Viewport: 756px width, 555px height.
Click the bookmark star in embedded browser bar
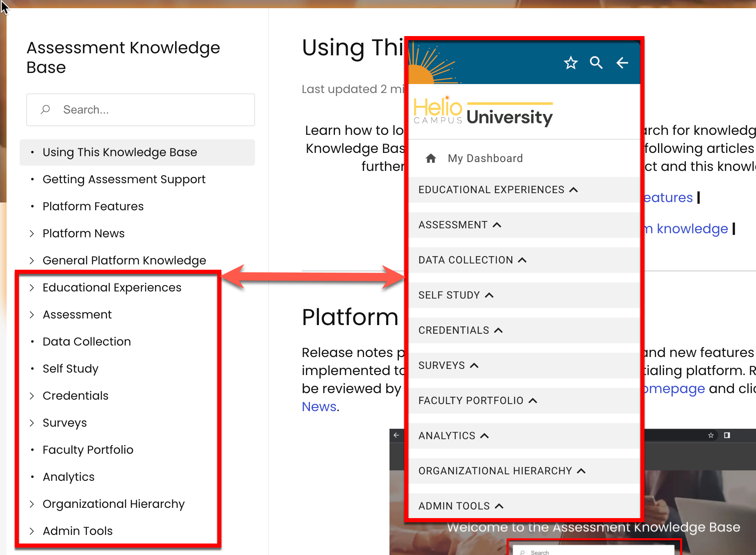pos(710,435)
